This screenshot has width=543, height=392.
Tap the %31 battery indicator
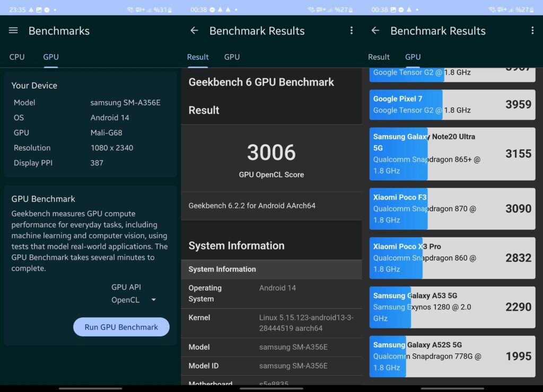(x=161, y=10)
